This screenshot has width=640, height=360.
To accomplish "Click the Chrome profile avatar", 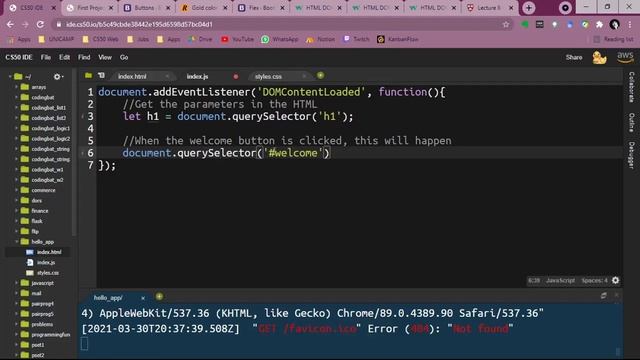I will (614, 24).
